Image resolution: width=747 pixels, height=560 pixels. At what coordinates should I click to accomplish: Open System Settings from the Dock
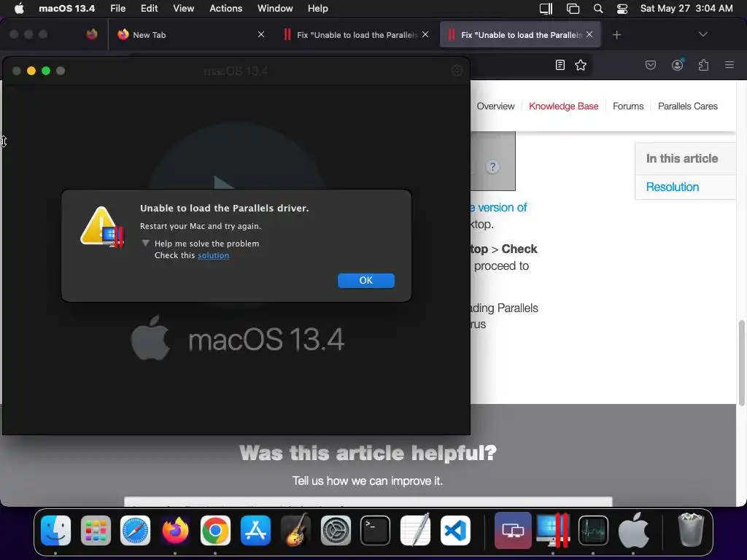(x=336, y=531)
